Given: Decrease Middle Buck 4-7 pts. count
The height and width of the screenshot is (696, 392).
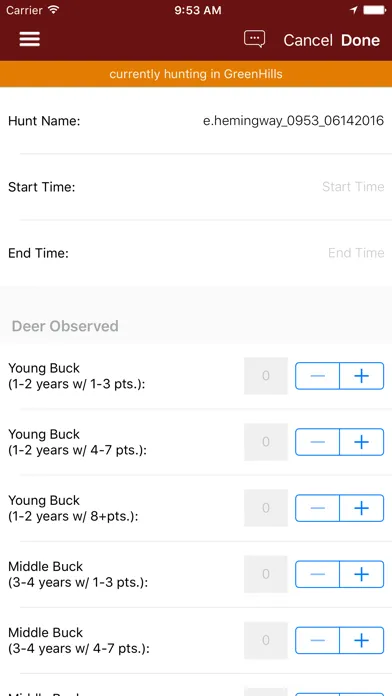Looking at the screenshot, I should (317, 641).
